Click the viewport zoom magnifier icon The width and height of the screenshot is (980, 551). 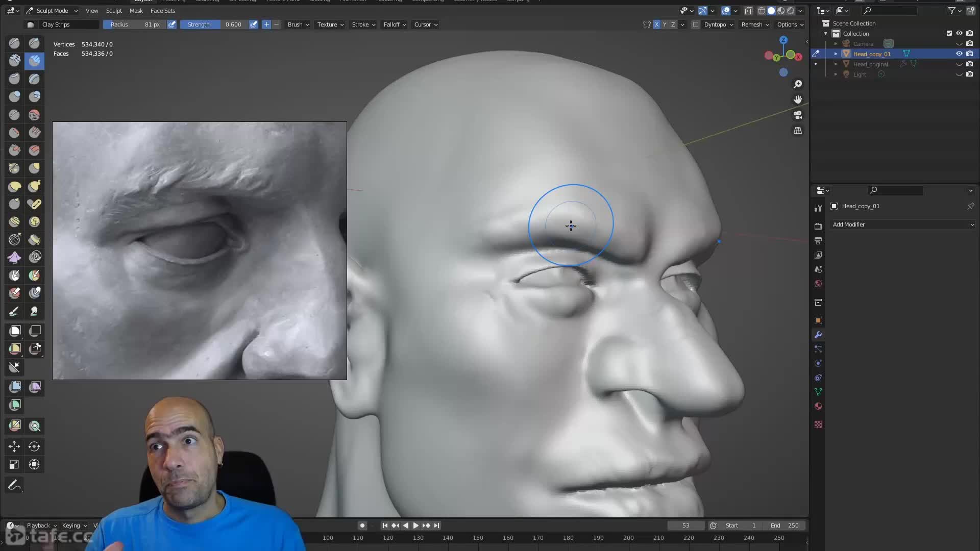[x=798, y=84]
